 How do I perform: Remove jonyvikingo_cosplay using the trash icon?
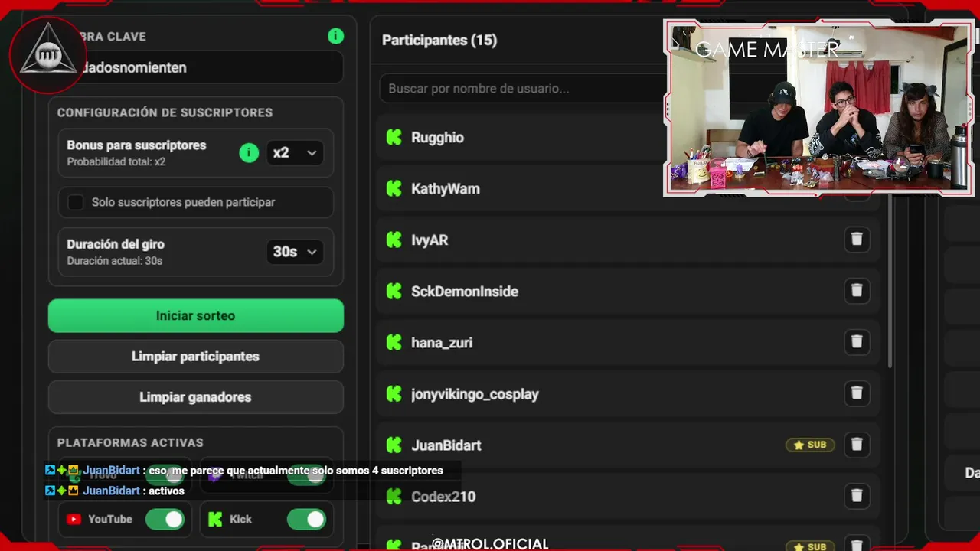coord(857,393)
